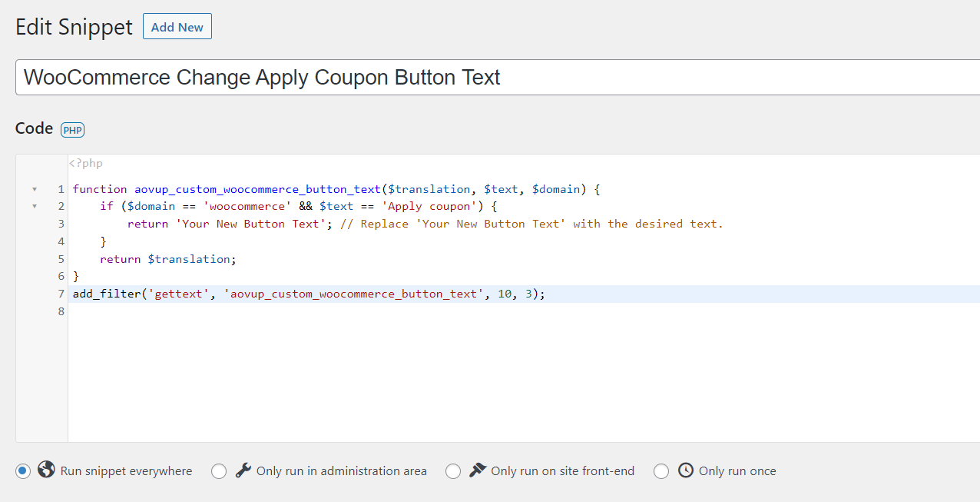Click line number 3 in the gutter
Image resolution: width=980 pixels, height=502 pixels.
pos(61,224)
